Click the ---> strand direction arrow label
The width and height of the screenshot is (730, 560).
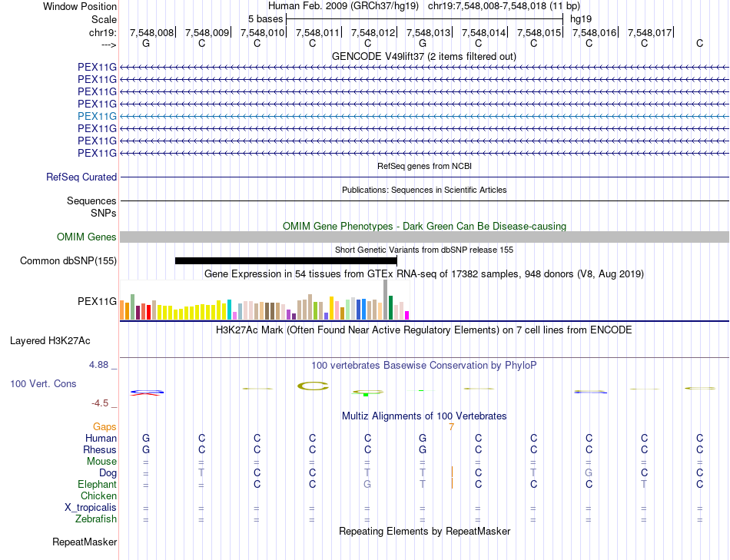[x=108, y=45]
